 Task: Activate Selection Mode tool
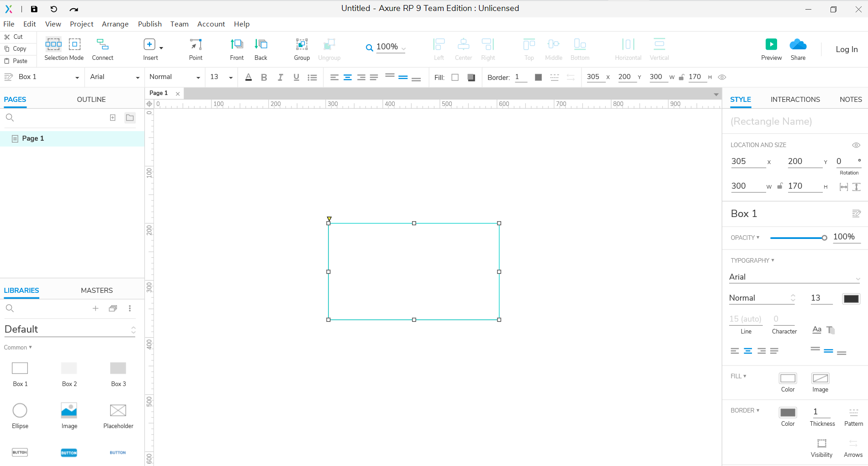(64, 49)
